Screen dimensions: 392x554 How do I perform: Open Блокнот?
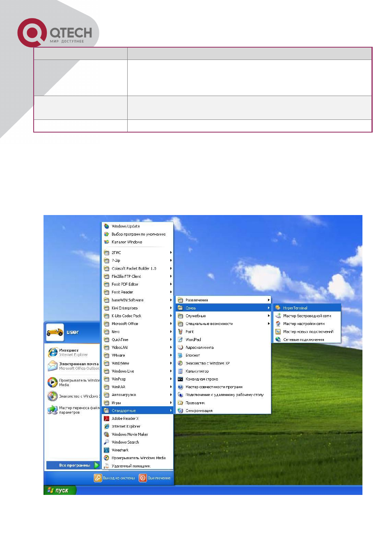pos(223,355)
